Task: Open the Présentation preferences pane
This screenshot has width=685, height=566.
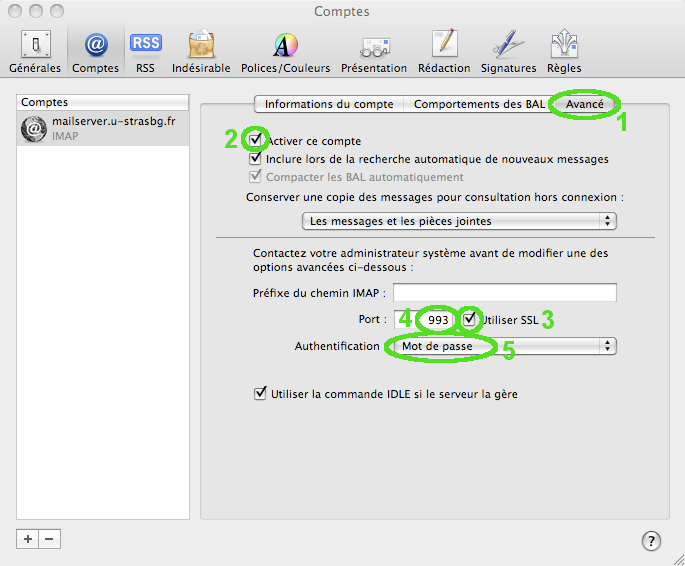Action: 374,50
